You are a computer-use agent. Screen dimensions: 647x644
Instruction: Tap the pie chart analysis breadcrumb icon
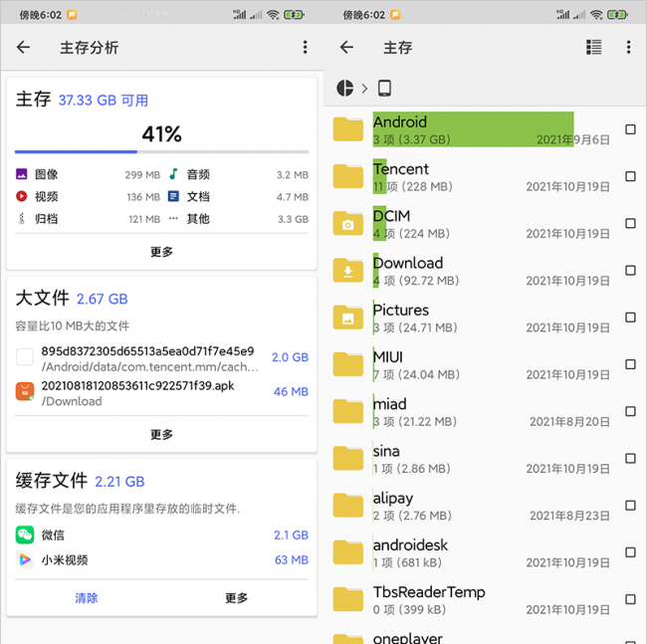(345, 88)
